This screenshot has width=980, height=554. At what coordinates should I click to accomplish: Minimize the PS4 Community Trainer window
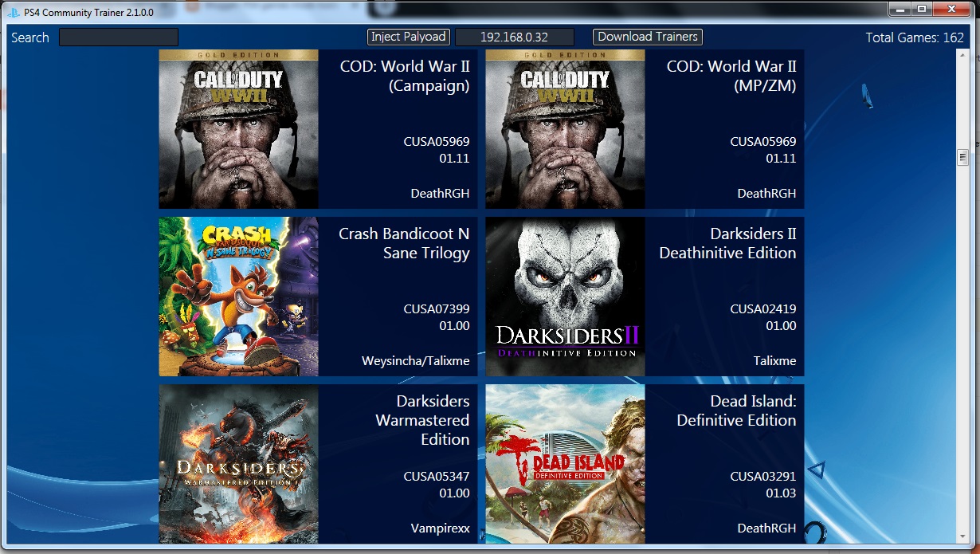(900, 9)
